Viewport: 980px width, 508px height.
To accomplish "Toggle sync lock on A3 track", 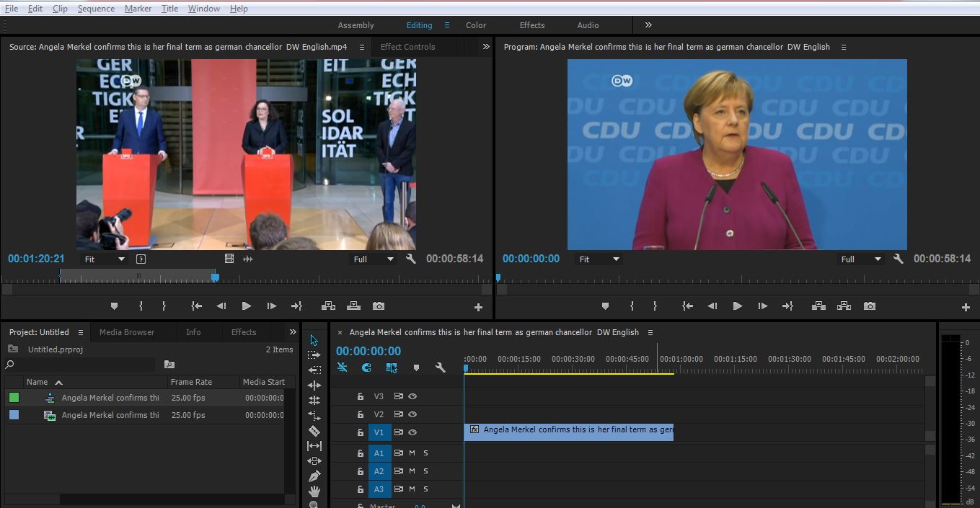I will tap(398, 489).
